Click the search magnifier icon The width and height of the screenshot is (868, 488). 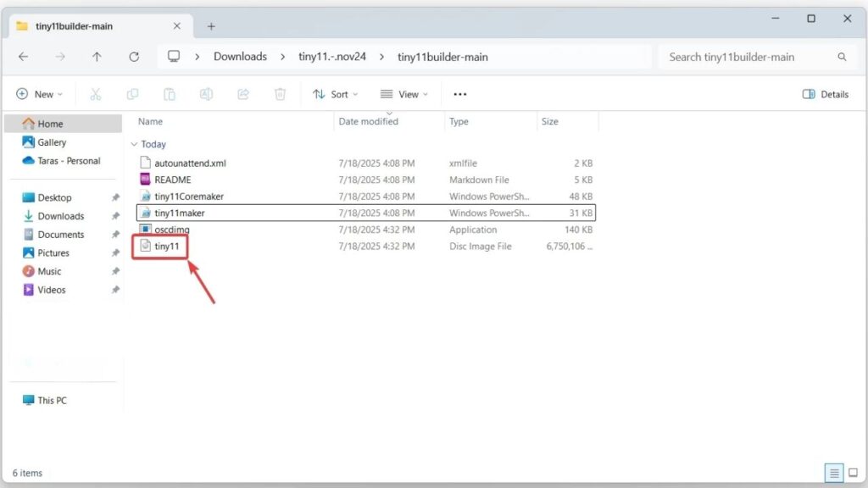coord(842,57)
